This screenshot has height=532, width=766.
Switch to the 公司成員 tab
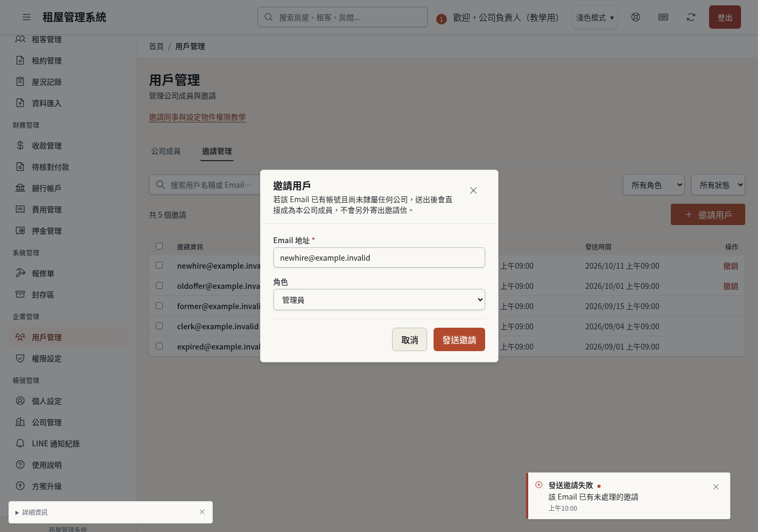coord(166,151)
